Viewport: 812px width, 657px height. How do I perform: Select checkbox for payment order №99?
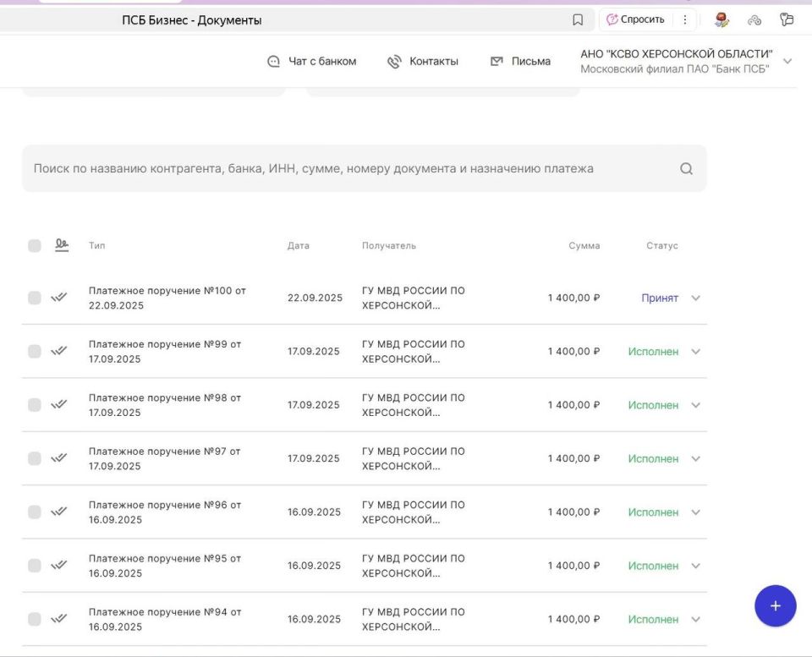34,352
